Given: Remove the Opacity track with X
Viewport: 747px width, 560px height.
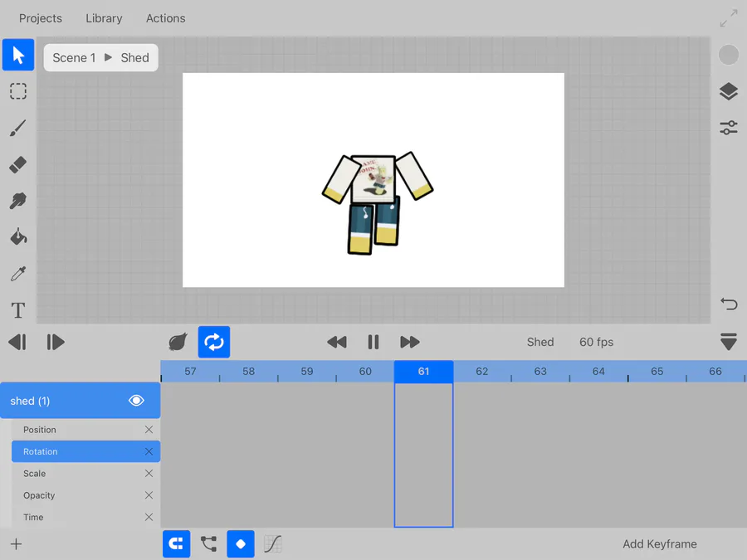Looking at the screenshot, I should 149,495.
